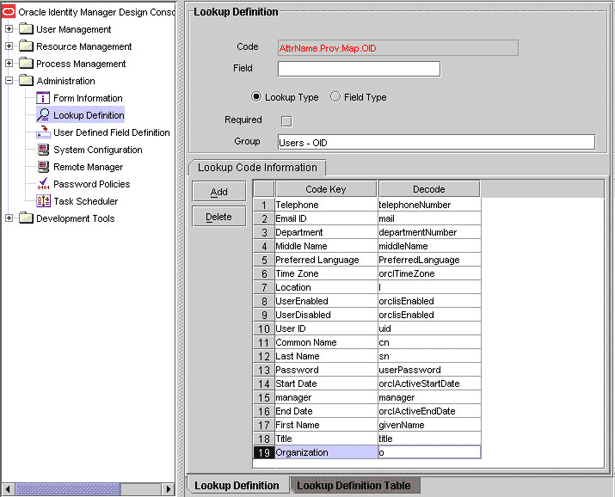
Task: Click the Group field Users - OID
Action: click(x=436, y=142)
